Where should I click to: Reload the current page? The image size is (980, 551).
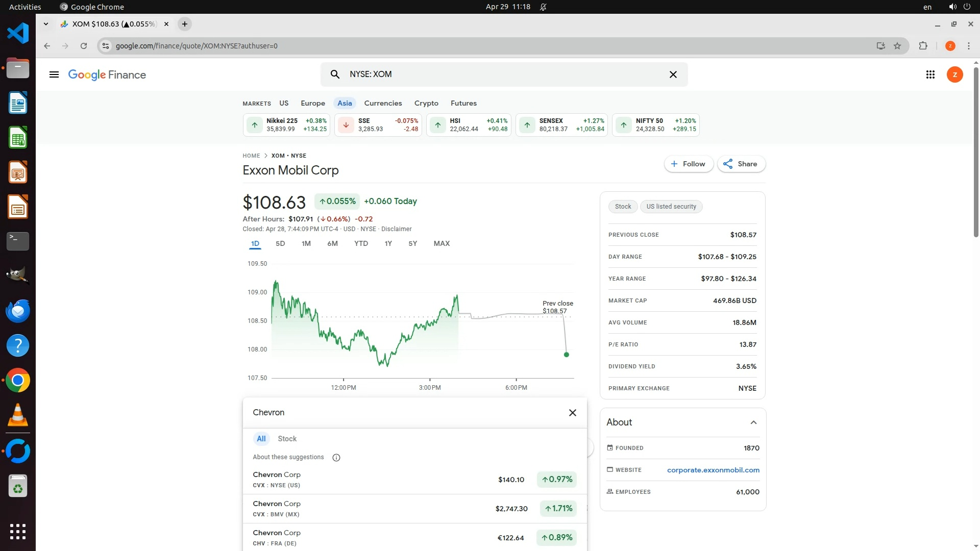84,46
